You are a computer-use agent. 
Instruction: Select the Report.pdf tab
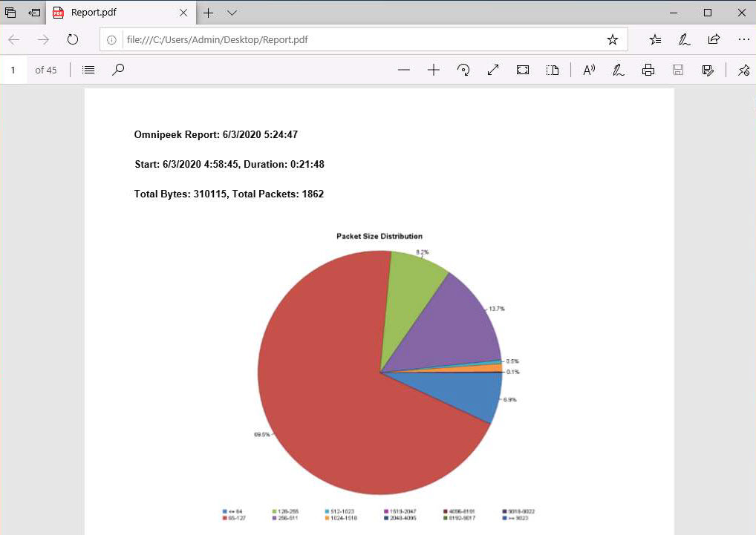pos(121,13)
